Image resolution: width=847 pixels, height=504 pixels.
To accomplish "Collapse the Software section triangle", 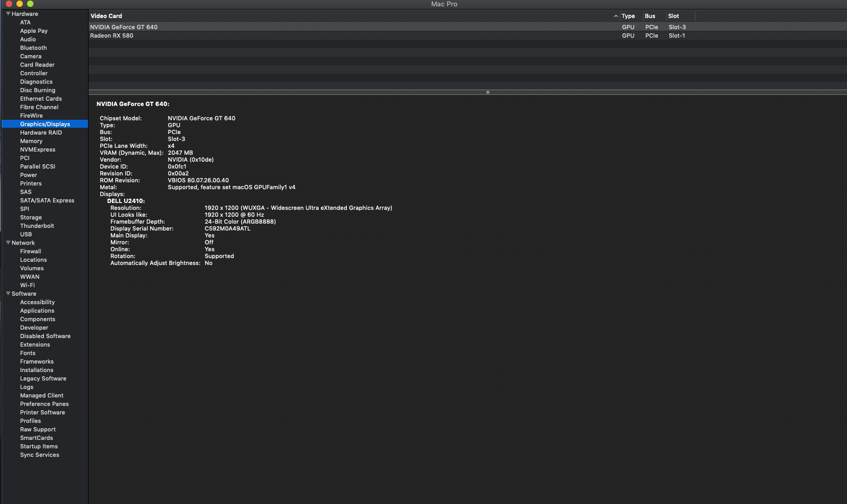I will point(8,294).
